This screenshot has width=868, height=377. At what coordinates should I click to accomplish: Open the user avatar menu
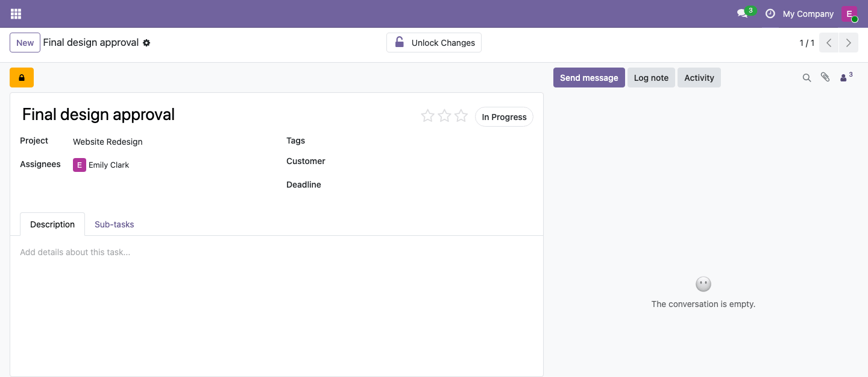[849, 14]
